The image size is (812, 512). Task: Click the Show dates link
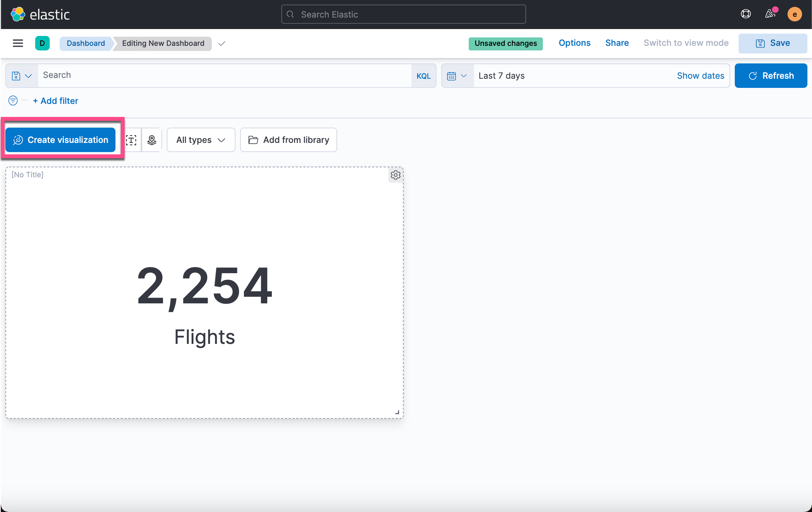700,76
